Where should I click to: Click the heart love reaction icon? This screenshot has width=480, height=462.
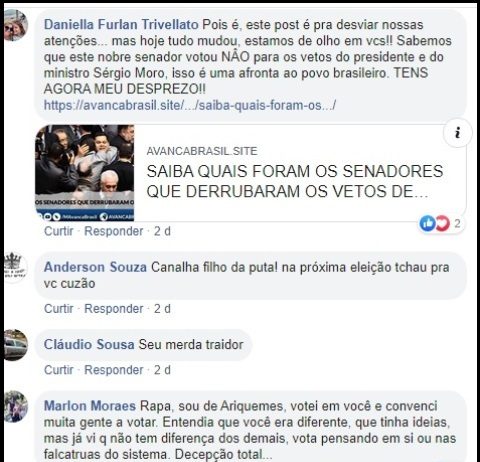[x=442, y=223]
